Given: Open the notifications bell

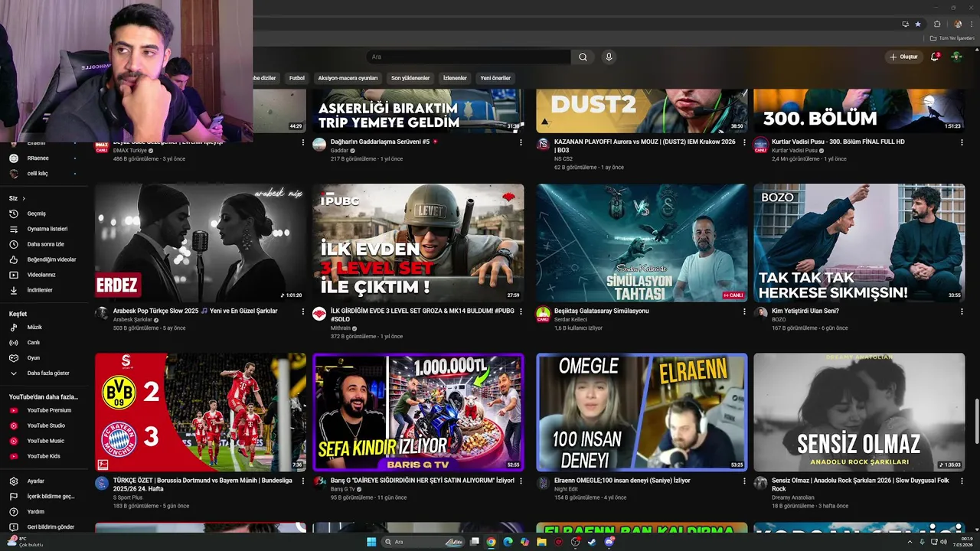Looking at the screenshot, I should [934, 57].
